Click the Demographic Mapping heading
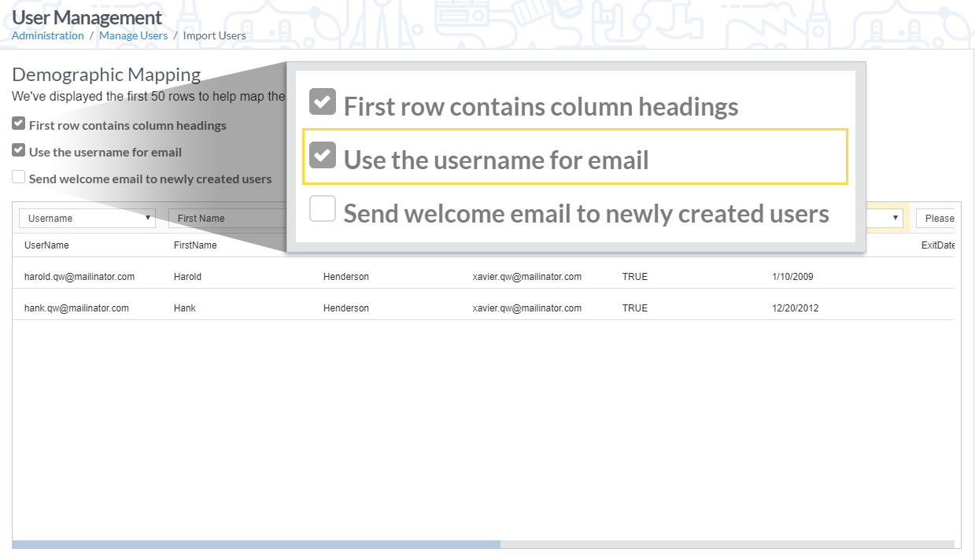The width and height of the screenshot is (975, 560). [106, 75]
